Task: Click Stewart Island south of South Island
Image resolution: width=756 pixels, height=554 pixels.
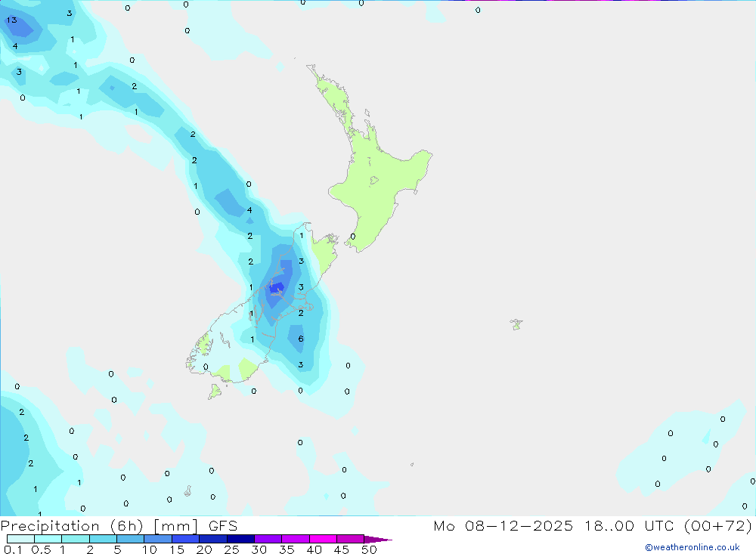Action: tap(215, 392)
